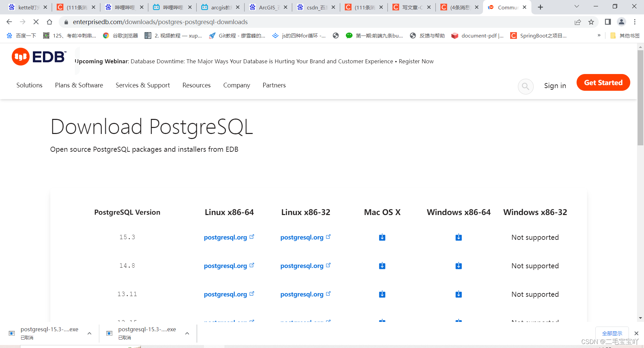Close the download bar
This screenshot has height=348, width=644.
coord(636,333)
